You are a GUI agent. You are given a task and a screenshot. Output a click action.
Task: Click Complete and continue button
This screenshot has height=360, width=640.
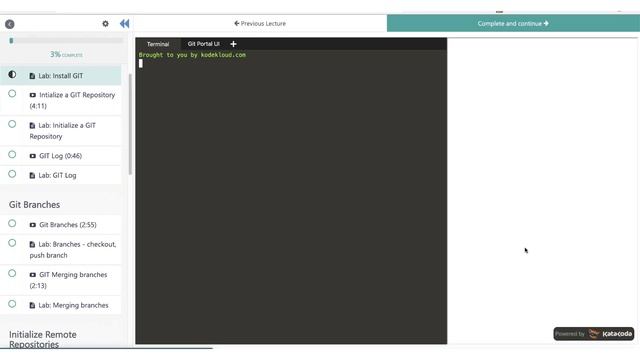click(513, 24)
